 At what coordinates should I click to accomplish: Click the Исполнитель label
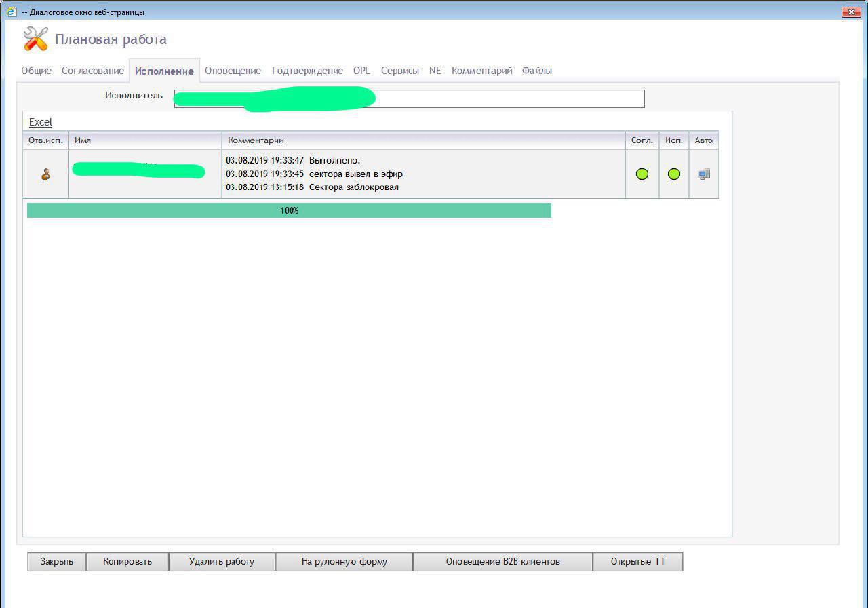point(134,96)
